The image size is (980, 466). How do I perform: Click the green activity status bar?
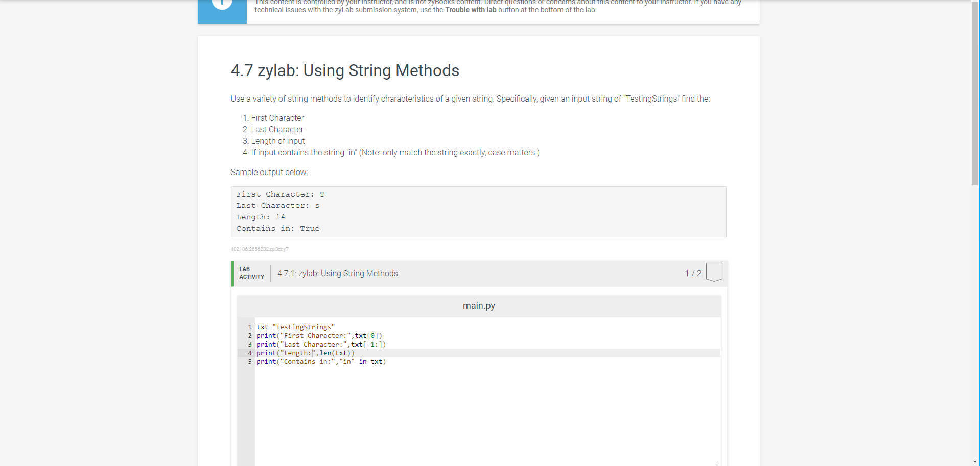click(233, 274)
